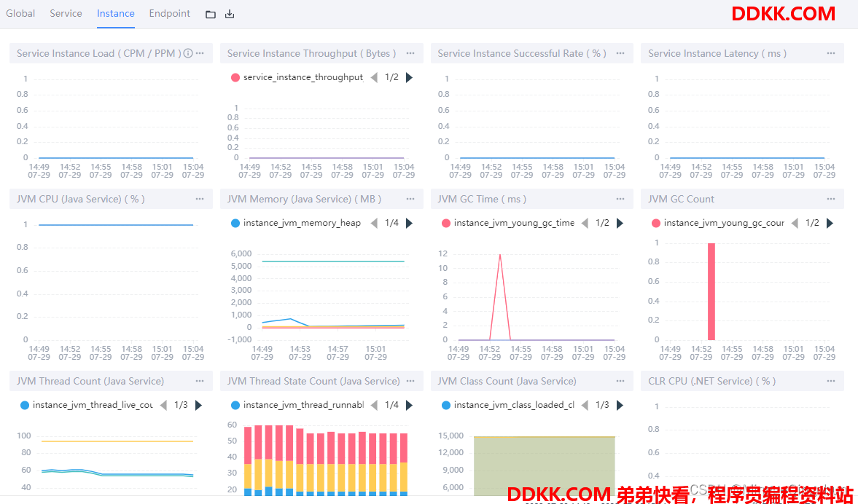This screenshot has height=504, width=858.
Task: Toggle the instance_jvm_young_gc_time legend series
Action: point(508,223)
